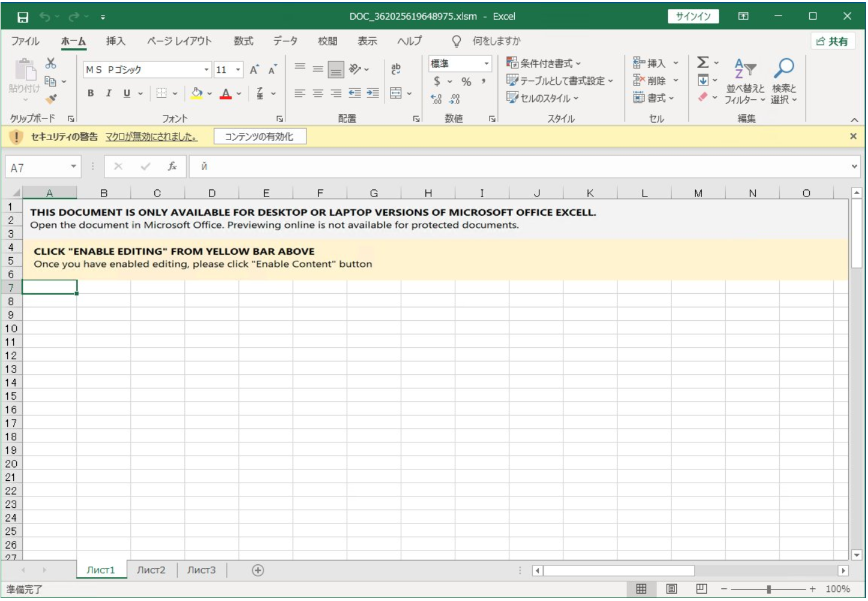Switch to Page Layout view icon
Viewport: 868px width, 601px height.
(672, 589)
